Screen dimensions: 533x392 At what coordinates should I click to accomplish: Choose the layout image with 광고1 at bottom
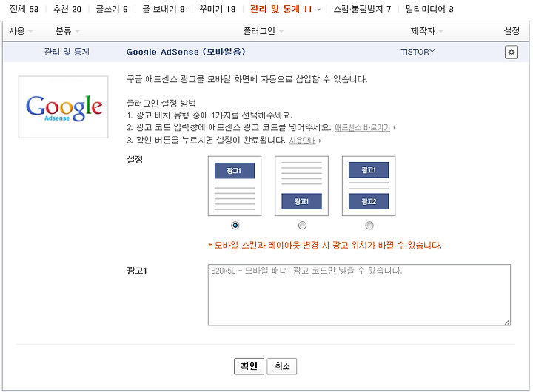pos(301,186)
